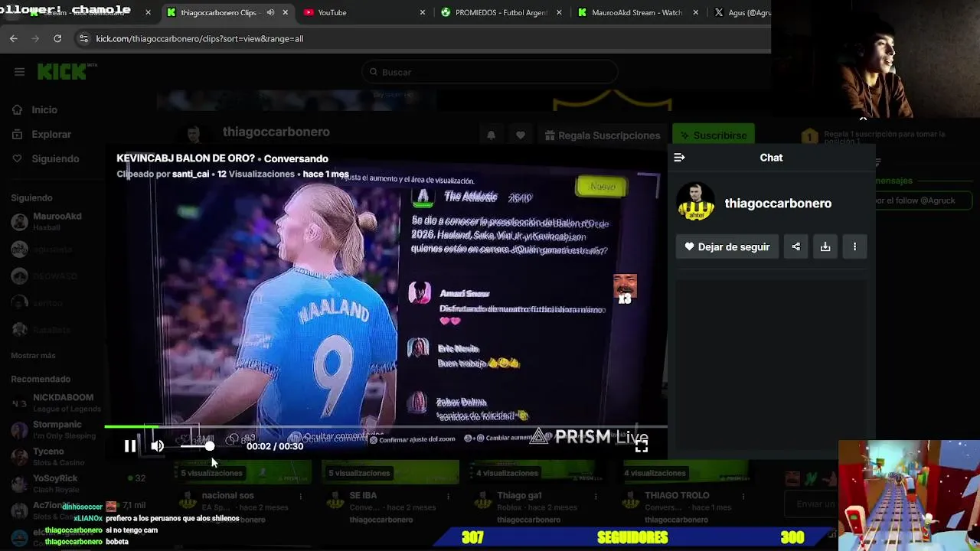Screen dimensions: 980x551
Task: Close the 'thiagoccarbonero Clips' tab
Action: coord(286,12)
